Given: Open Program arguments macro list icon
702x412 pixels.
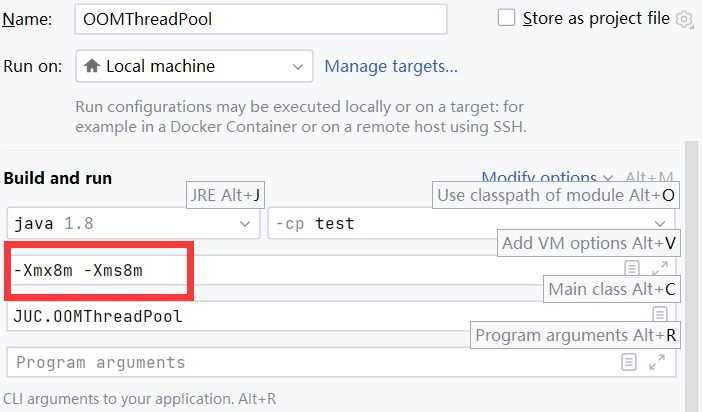Looking at the screenshot, I should click(629, 362).
